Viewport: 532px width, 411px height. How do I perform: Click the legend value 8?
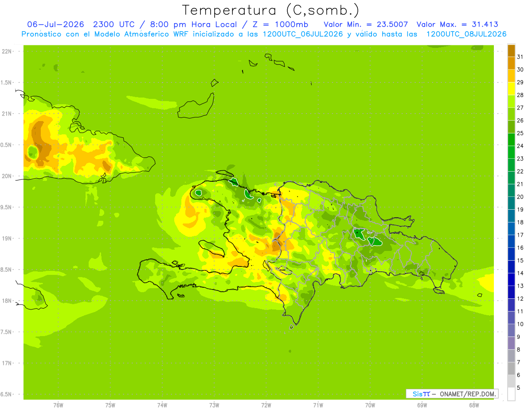pyautogui.click(x=519, y=349)
